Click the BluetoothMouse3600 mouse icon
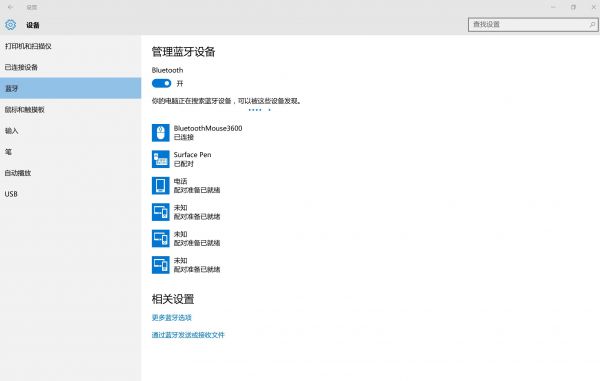 [160, 133]
